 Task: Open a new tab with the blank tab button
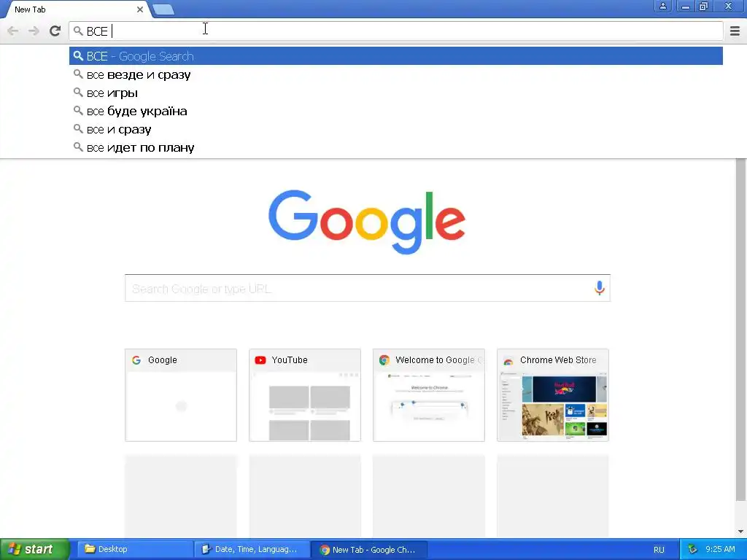pos(163,9)
